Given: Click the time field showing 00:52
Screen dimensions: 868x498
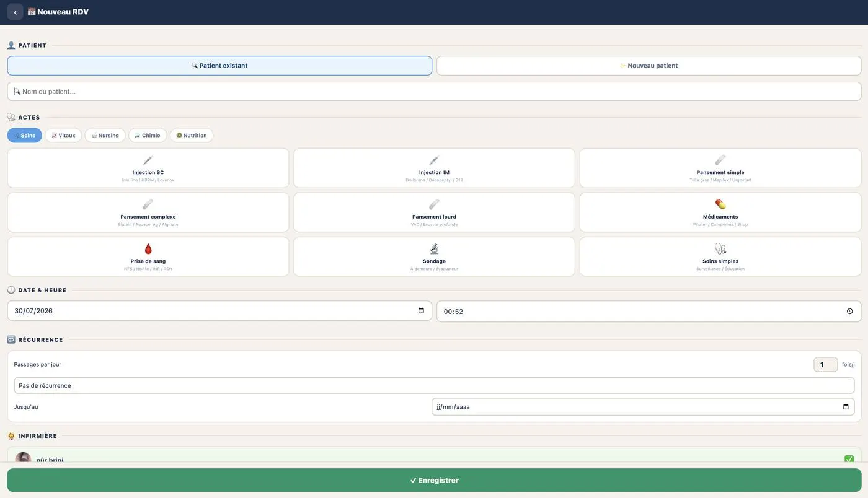Looking at the screenshot, I should 649,312.
